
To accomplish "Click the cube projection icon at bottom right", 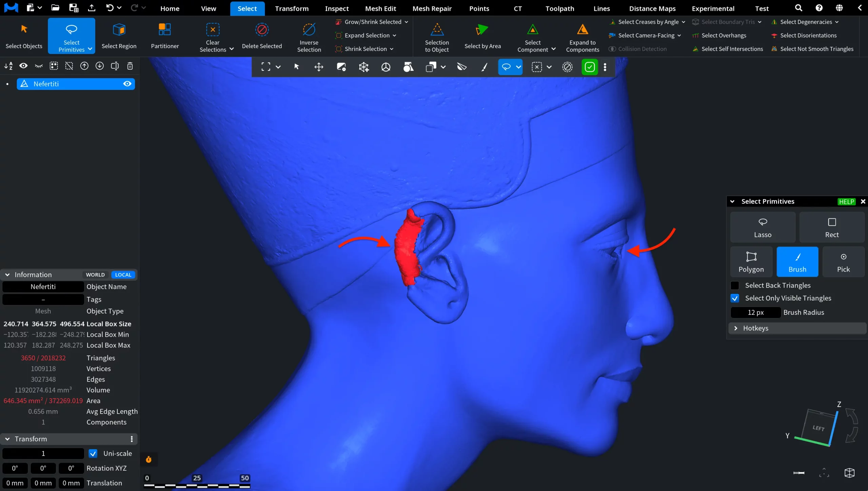I will coord(849,473).
